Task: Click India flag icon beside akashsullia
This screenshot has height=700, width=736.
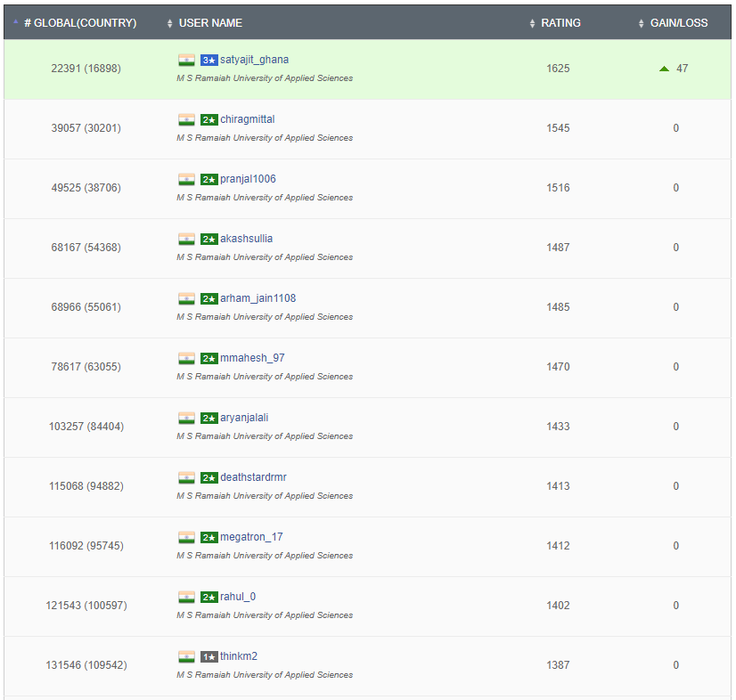Action: tap(186, 239)
